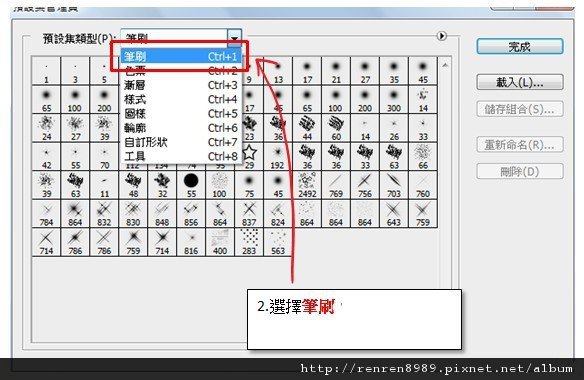Image resolution: width=584 pixels, height=380 pixels.
Task: Open the preset manager flyout menu arrow
Action: click(x=441, y=36)
